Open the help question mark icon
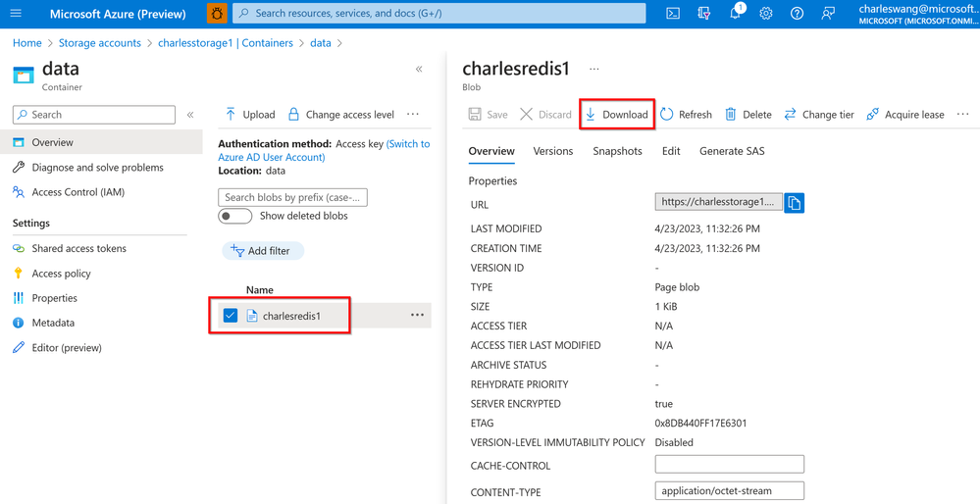 click(797, 13)
